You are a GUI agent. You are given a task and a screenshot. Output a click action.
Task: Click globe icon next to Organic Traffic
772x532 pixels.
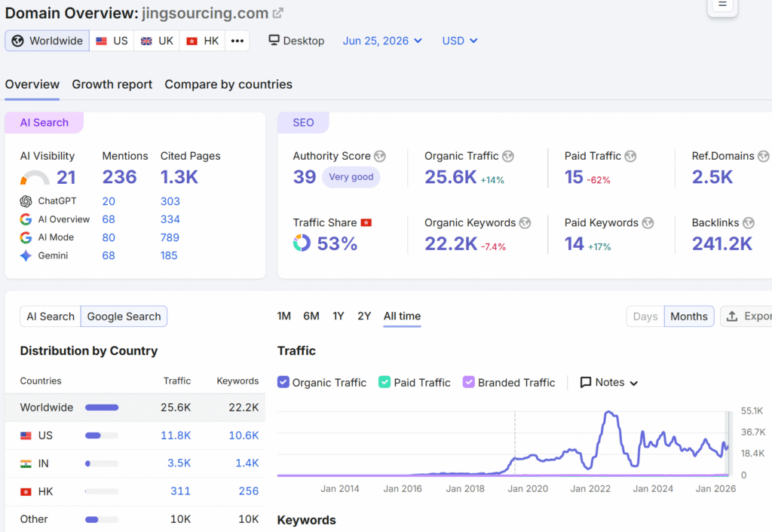[508, 156]
